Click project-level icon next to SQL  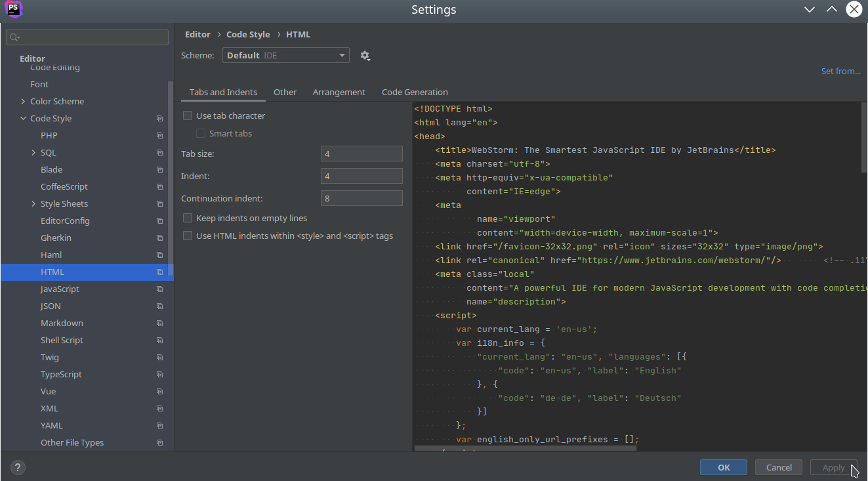159,153
